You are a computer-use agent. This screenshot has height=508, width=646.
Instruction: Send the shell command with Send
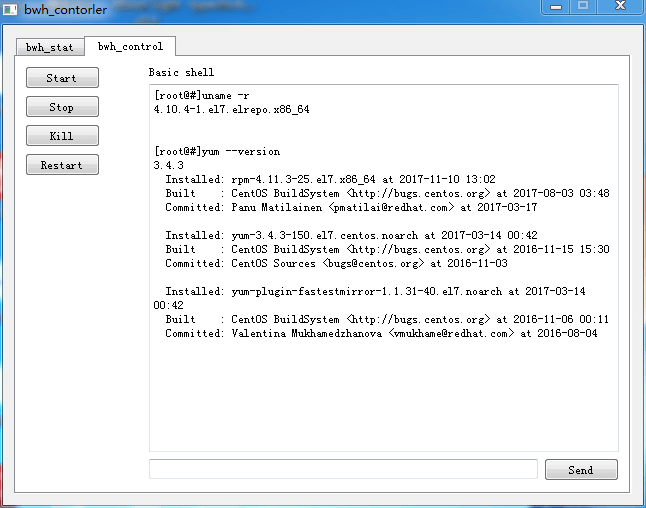click(581, 470)
